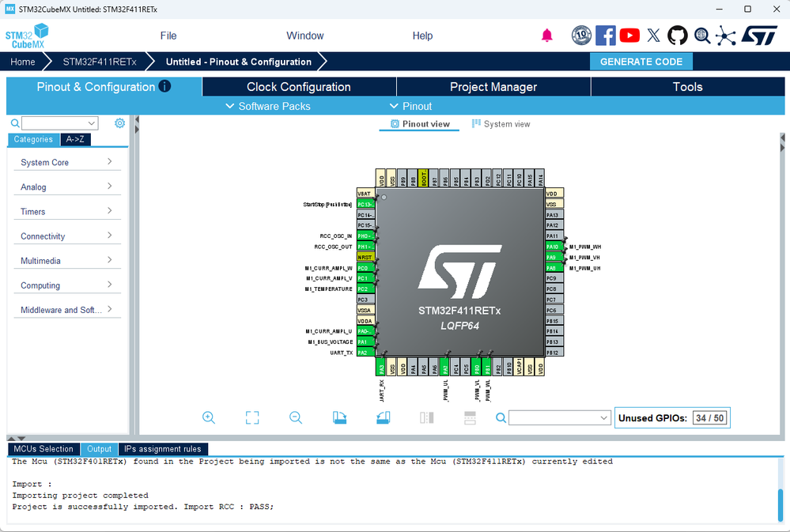Open the File menu
The height and width of the screenshot is (532, 790).
click(x=168, y=36)
